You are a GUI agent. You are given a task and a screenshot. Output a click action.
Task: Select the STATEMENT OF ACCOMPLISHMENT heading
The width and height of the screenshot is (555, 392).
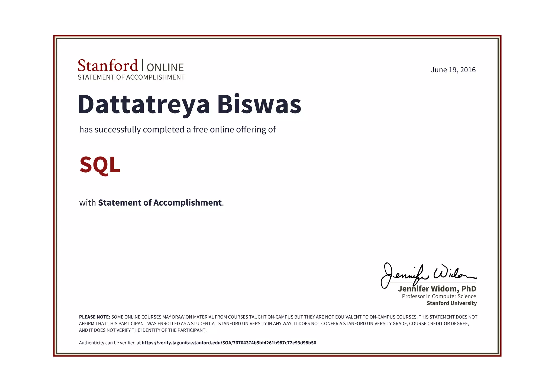point(131,77)
